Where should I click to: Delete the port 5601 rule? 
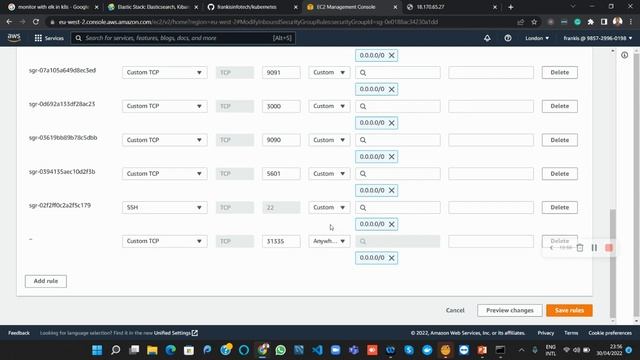(560, 173)
